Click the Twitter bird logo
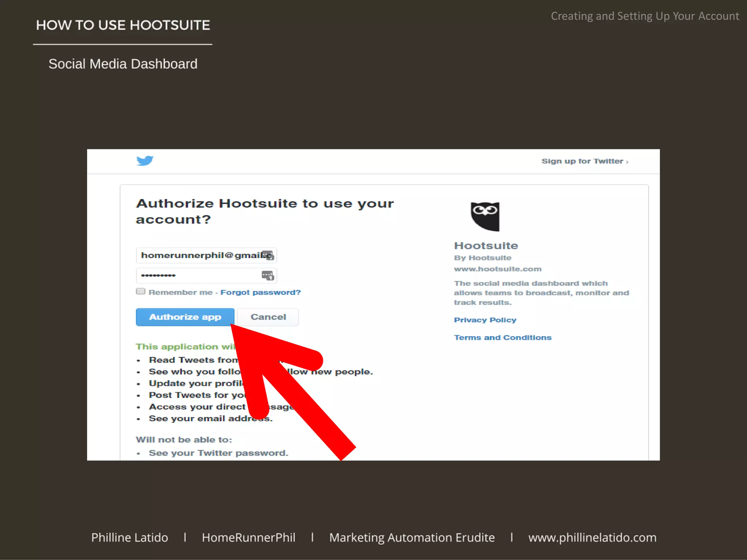The width and height of the screenshot is (747, 560). click(x=145, y=160)
